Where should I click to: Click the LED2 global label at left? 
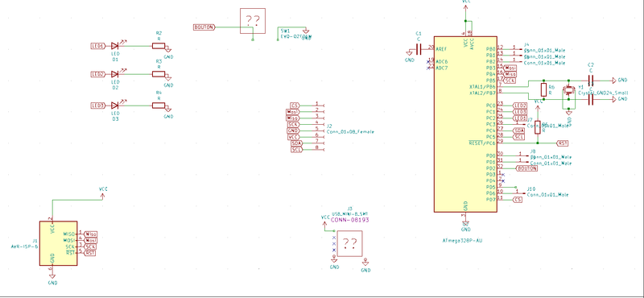[98, 74]
